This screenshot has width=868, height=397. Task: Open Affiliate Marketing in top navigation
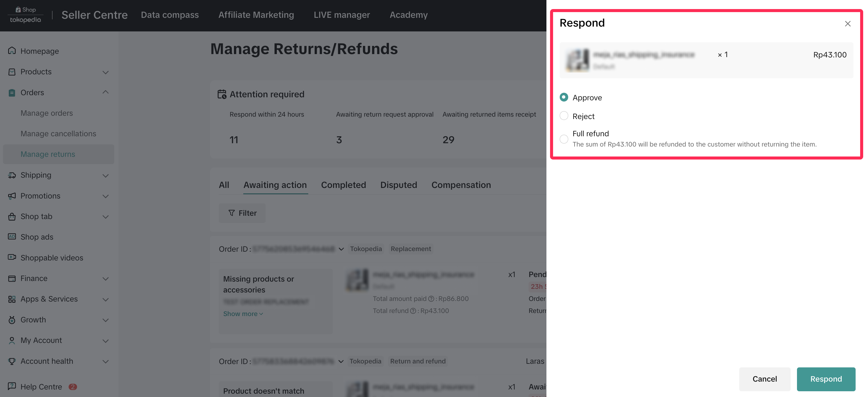tap(256, 15)
